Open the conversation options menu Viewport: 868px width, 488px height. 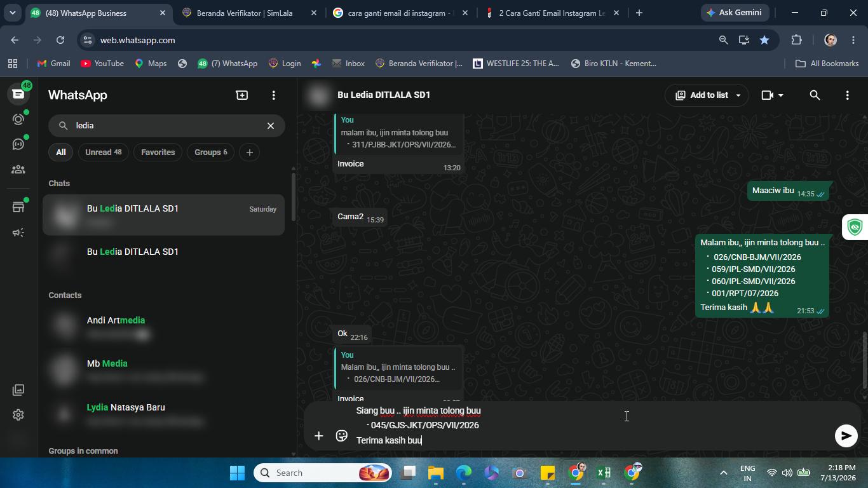[847, 95]
